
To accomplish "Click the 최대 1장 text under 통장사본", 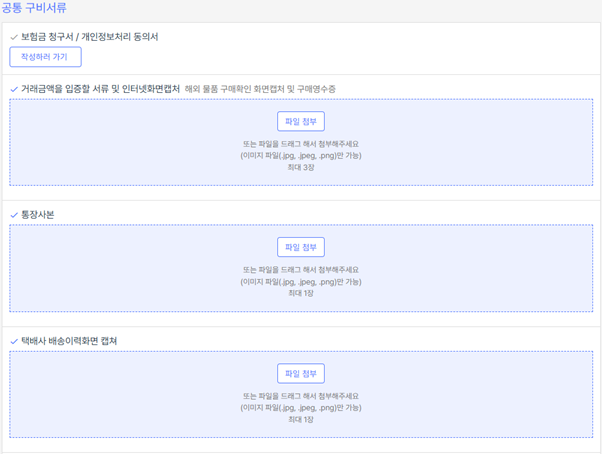I will (301, 293).
